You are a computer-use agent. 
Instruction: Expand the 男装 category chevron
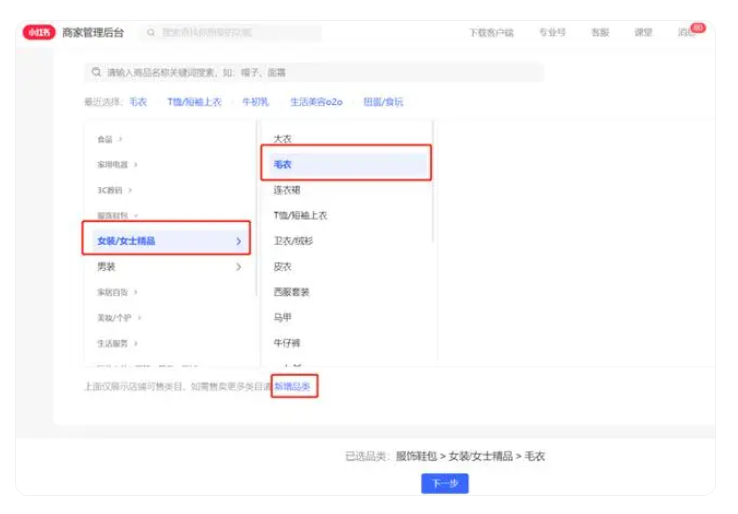(238, 267)
